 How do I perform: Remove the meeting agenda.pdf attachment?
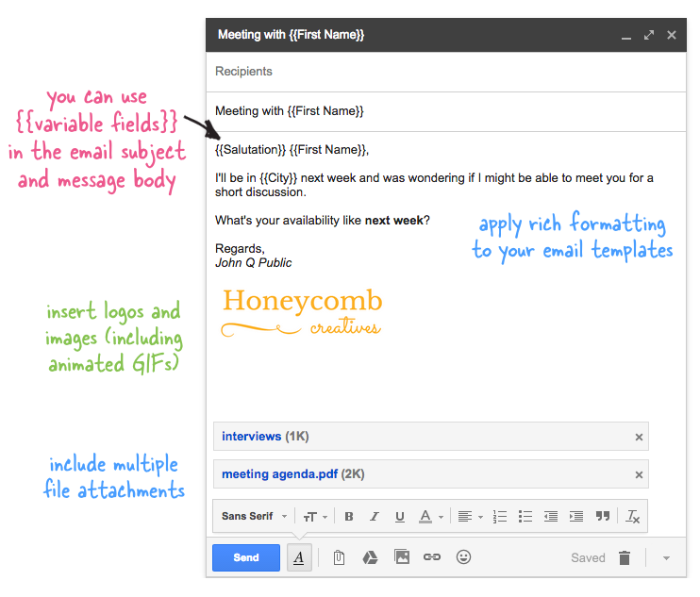coord(639,475)
